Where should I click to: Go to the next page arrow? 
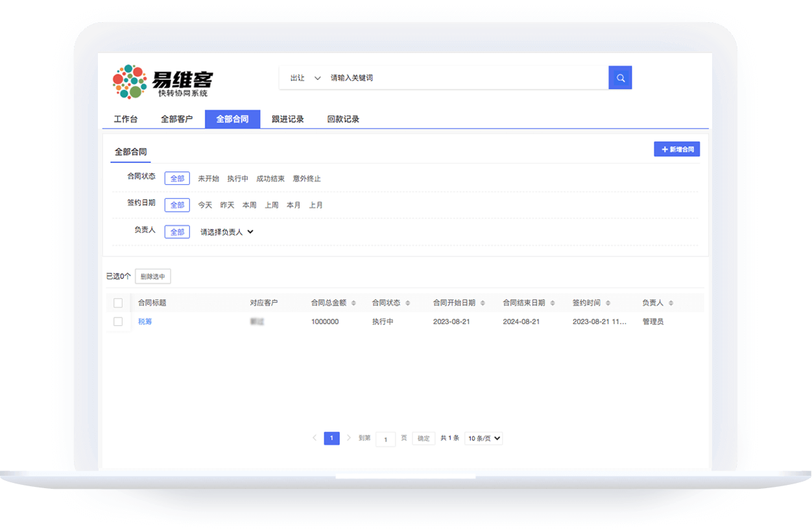pyautogui.click(x=349, y=438)
